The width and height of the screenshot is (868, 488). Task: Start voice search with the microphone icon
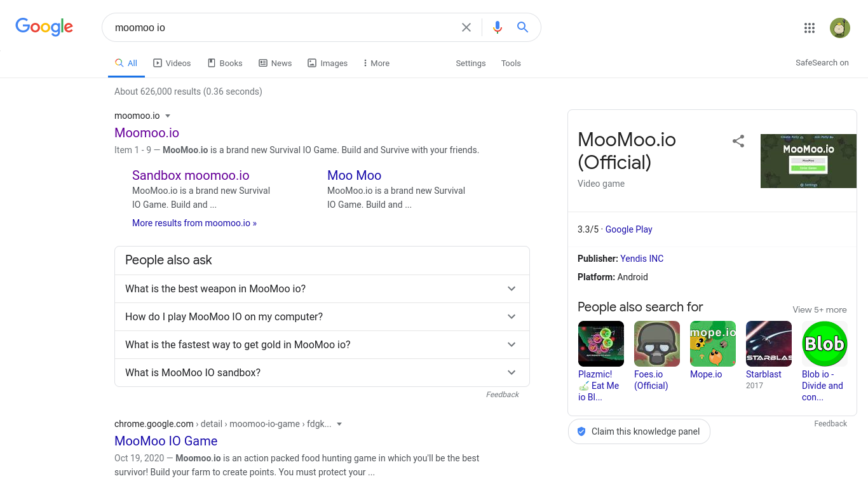pos(498,27)
